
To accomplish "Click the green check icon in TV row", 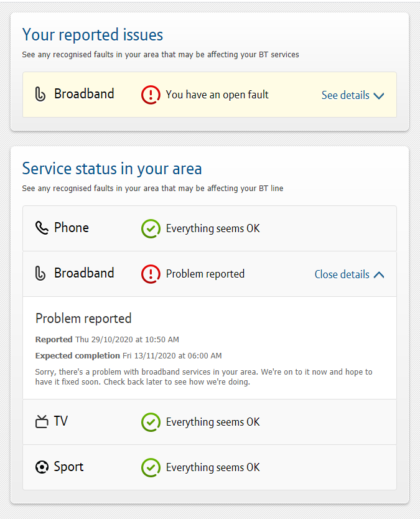I will 151,422.
